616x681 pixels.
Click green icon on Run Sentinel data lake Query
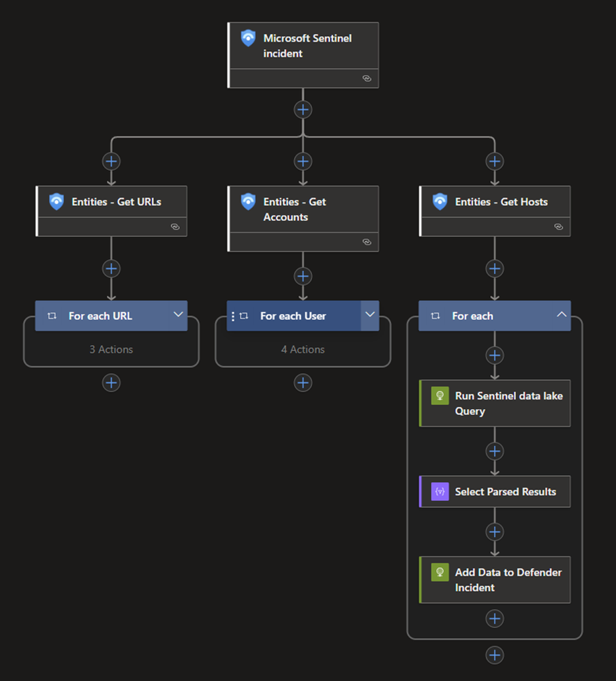click(440, 395)
